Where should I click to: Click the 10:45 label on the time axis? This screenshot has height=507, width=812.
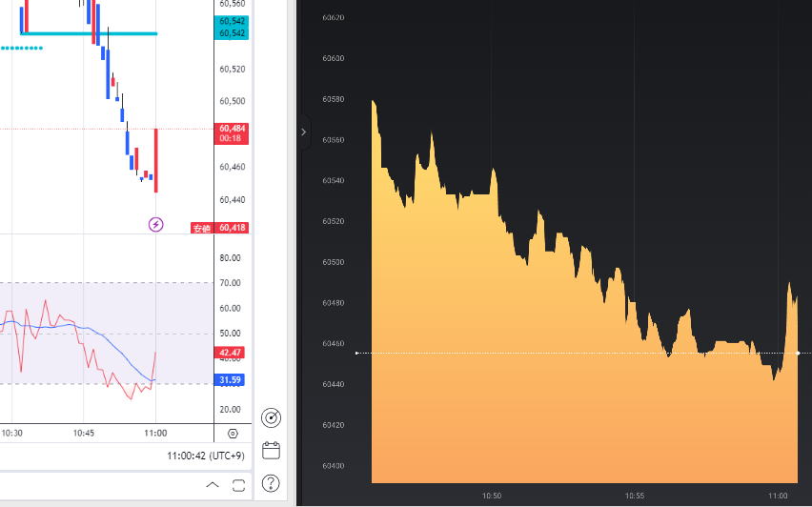pyautogui.click(x=84, y=433)
